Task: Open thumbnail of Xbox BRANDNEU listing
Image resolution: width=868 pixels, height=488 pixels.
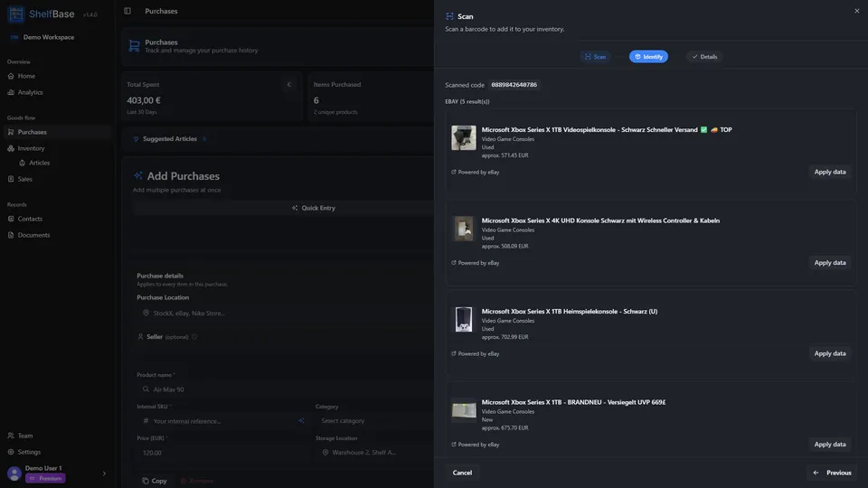Action: tap(463, 410)
